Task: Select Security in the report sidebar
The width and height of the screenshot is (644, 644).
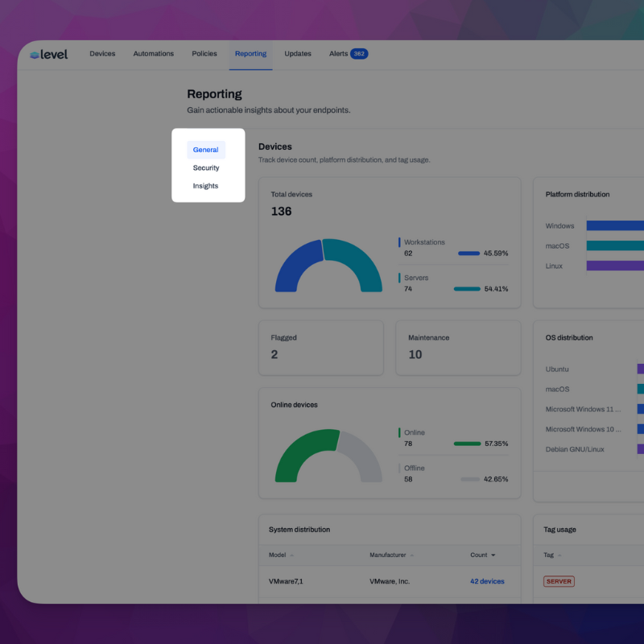Action: click(206, 168)
